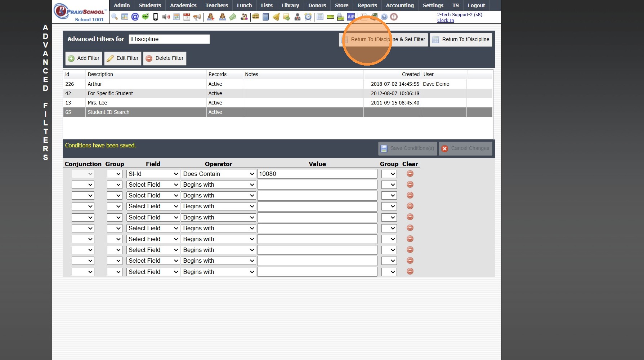This screenshot has width=644, height=360.
Task: Click the A/P accounting icon
Action: (x=351, y=17)
